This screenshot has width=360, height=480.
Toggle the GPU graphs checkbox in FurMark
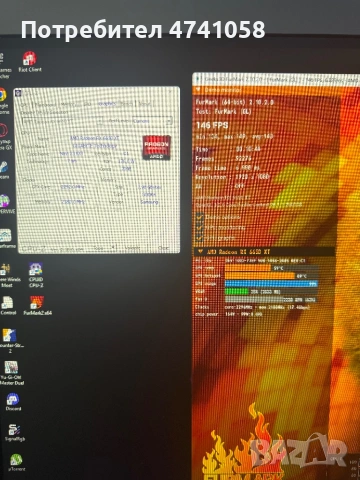point(199,238)
